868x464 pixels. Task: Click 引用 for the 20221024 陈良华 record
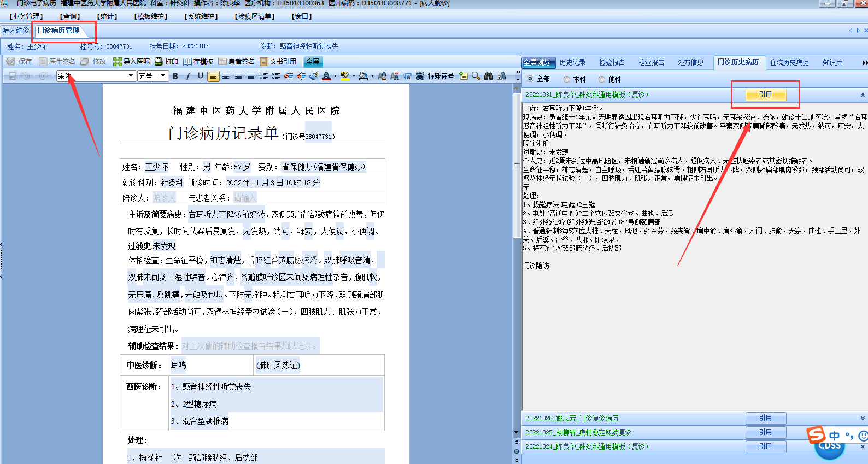[766, 447]
